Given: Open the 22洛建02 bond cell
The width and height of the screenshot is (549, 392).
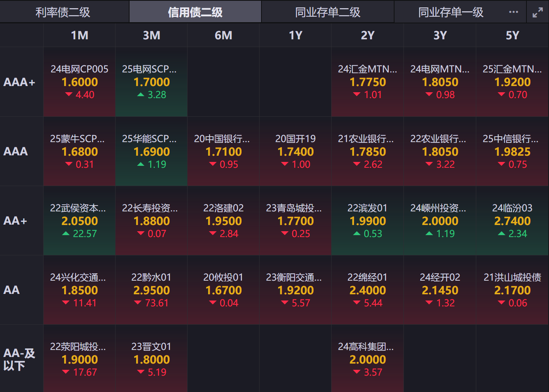Looking at the screenshot, I should coord(223,221).
